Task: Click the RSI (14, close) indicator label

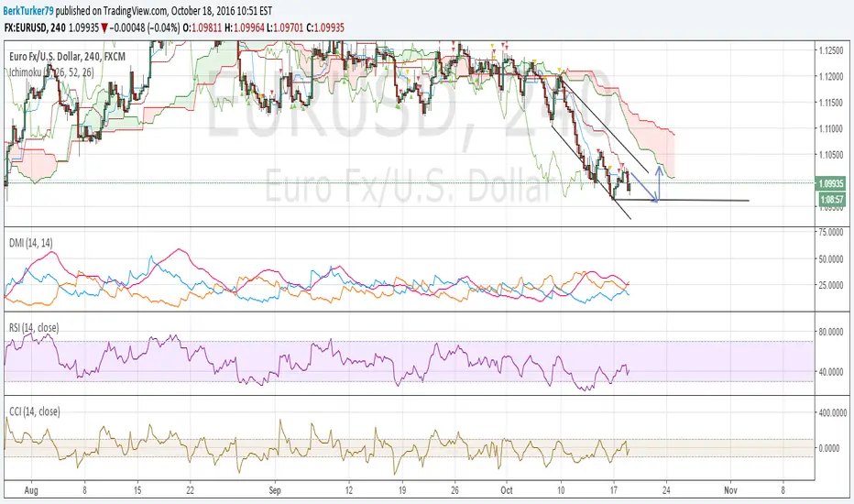Action: [34, 327]
